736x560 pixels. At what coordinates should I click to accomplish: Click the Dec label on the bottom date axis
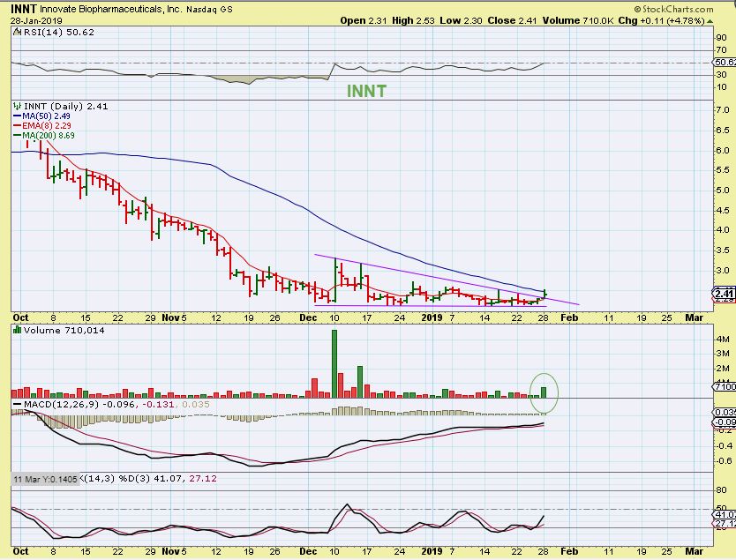pos(308,551)
